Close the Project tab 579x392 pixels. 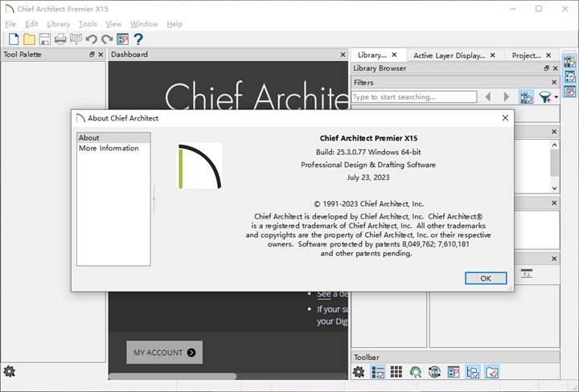pyautogui.click(x=548, y=55)
